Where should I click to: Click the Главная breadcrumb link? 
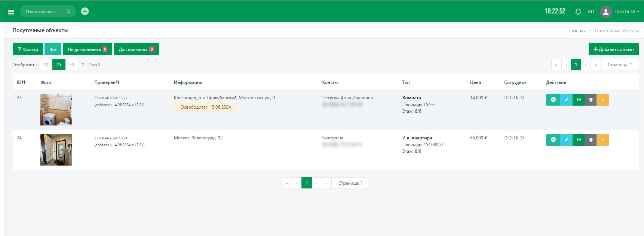577,31
